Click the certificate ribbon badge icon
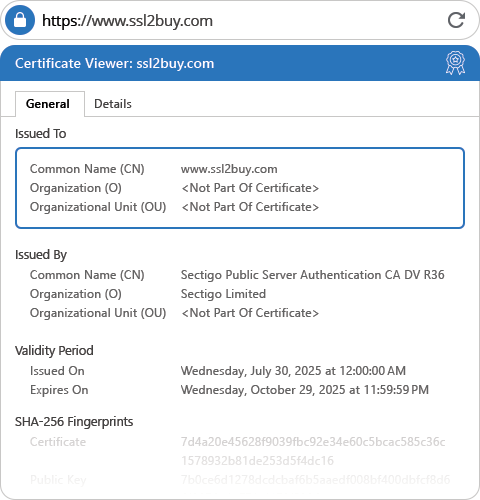The image size is (480, 500). coord(455,63)
